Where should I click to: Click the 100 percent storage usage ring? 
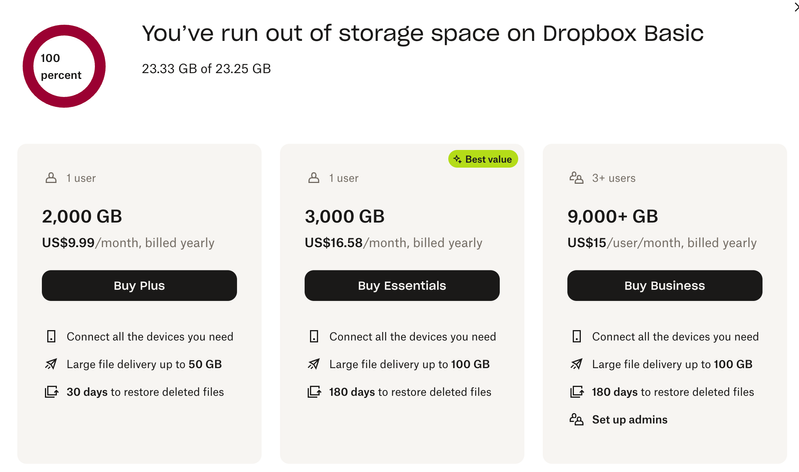click(62, 67)
